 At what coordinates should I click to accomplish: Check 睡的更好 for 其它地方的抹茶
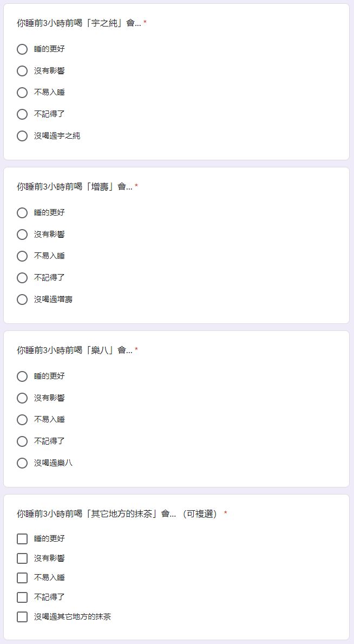22,539
